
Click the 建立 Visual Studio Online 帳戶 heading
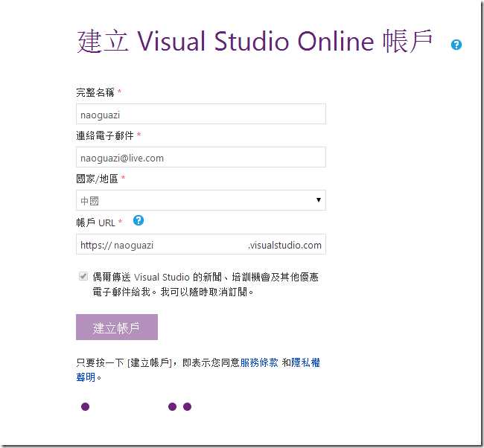click(x=255, y=42)
